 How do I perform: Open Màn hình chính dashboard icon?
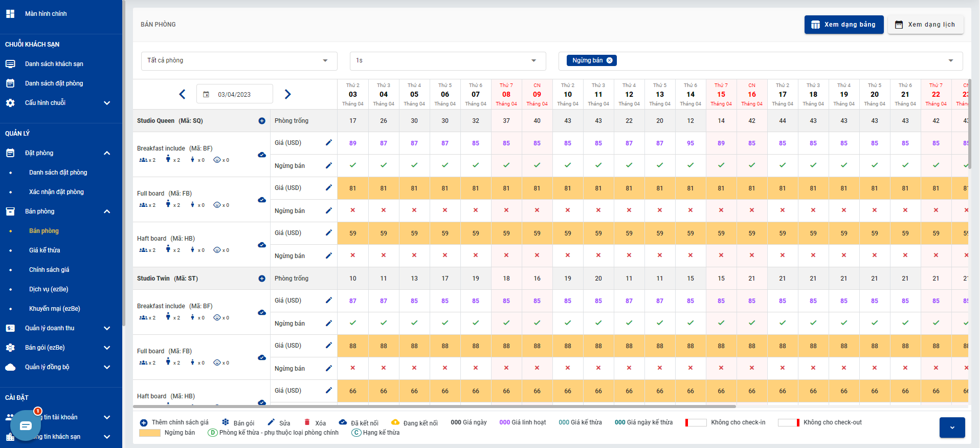click(10, 14)
